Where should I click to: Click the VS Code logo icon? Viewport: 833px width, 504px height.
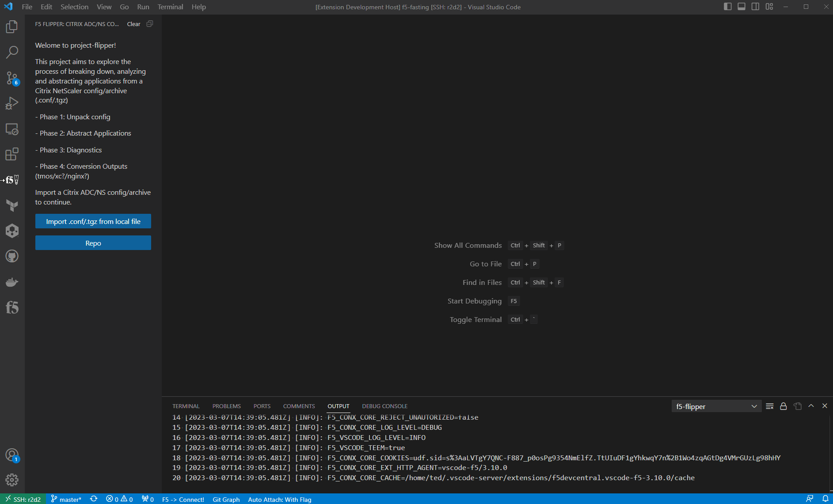coord(8,7)
